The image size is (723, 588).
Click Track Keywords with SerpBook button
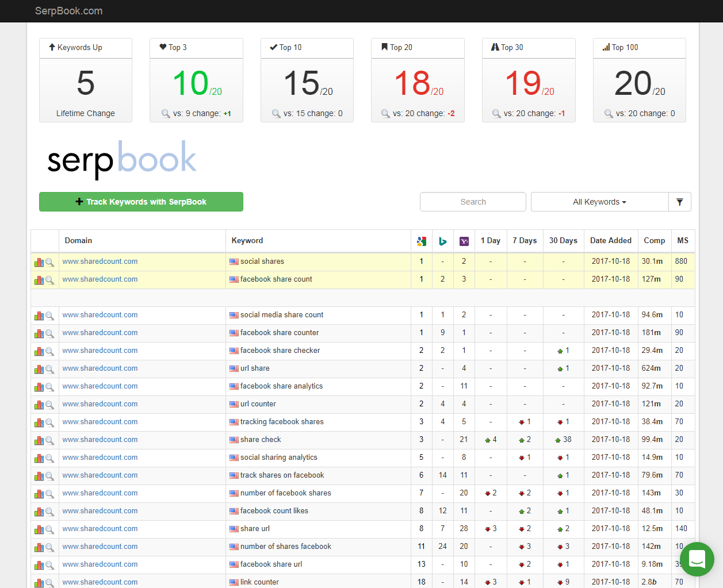pos(141,202)
